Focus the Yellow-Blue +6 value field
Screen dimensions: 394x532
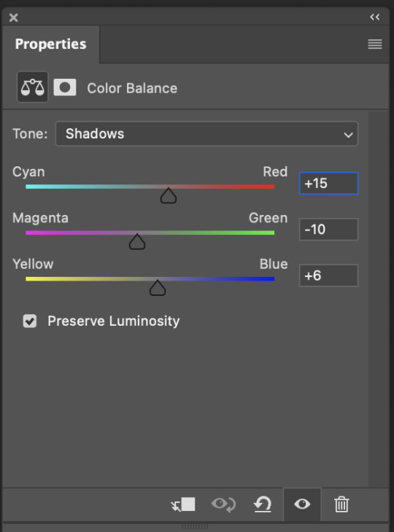point(328,275)
